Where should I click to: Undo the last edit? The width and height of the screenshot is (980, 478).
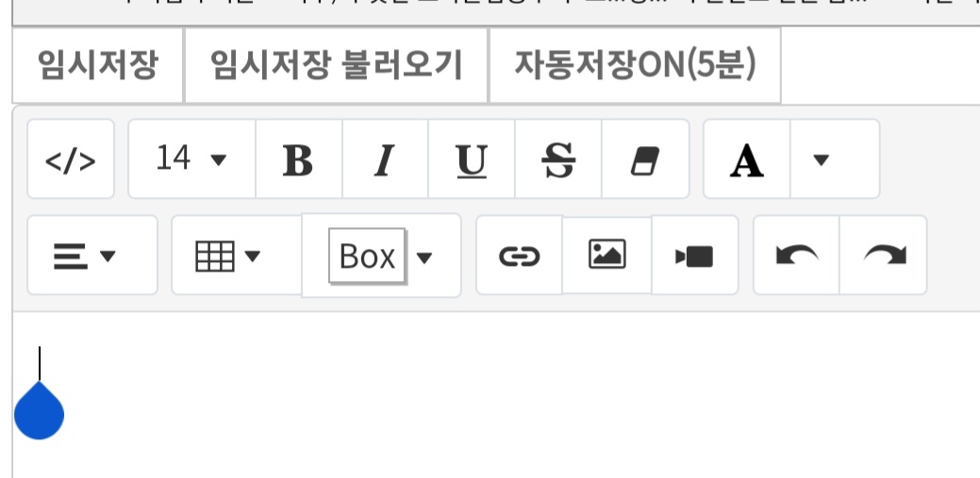pos(796,255)
